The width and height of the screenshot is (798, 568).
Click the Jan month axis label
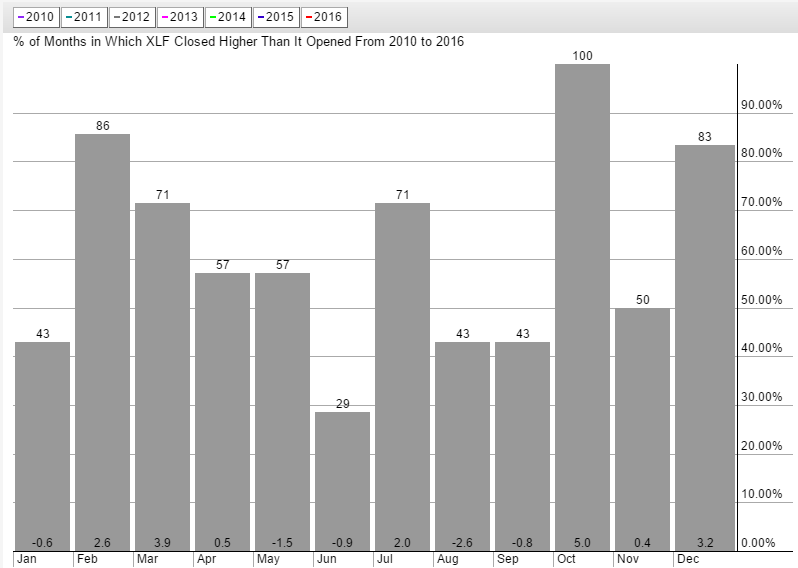27,559
